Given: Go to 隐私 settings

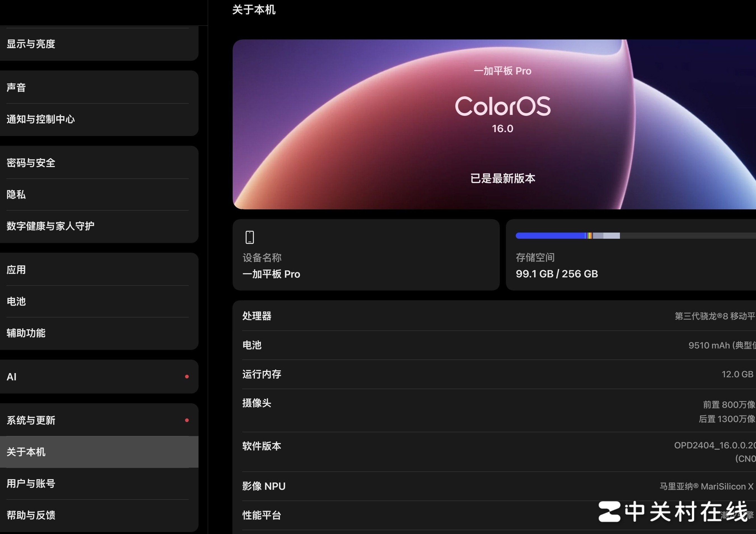Looking at the screenshot, I should [16, 195].
